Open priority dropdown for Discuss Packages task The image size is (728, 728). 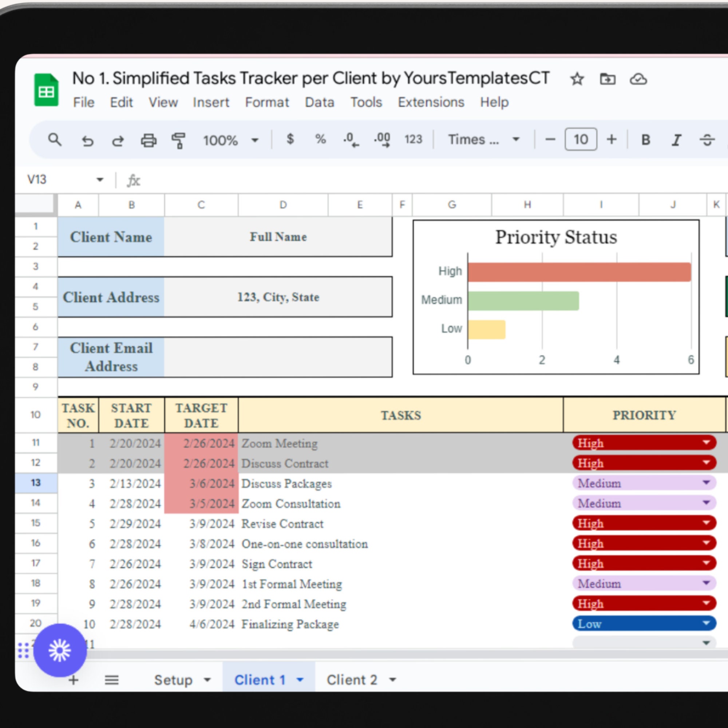[707, 483]
